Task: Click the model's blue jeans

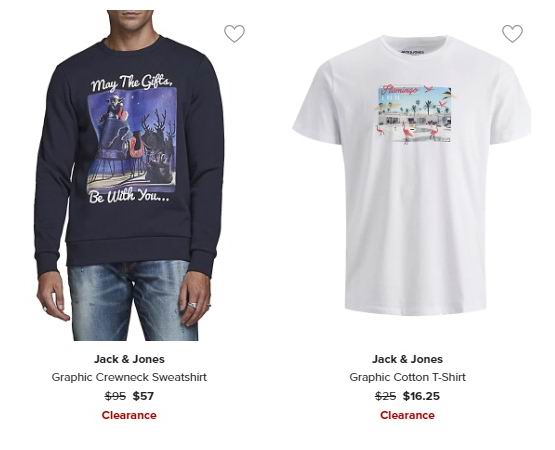Action: (x=133, y=301)
